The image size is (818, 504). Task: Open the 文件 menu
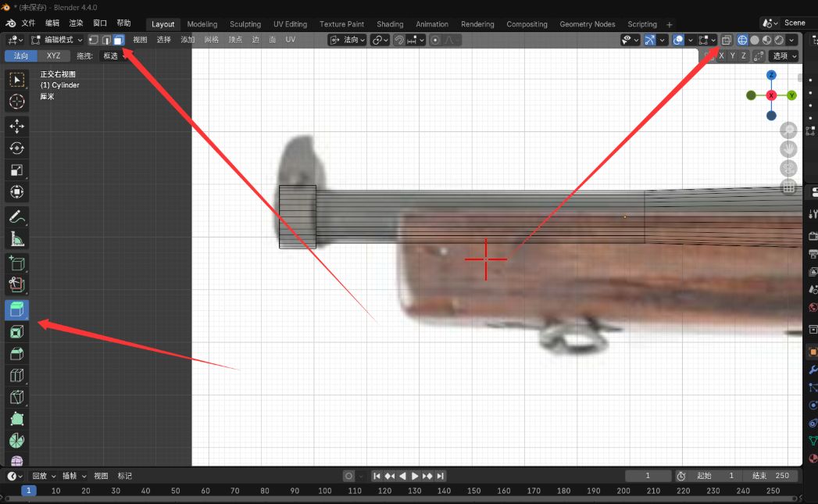click(x=28, y=23)
